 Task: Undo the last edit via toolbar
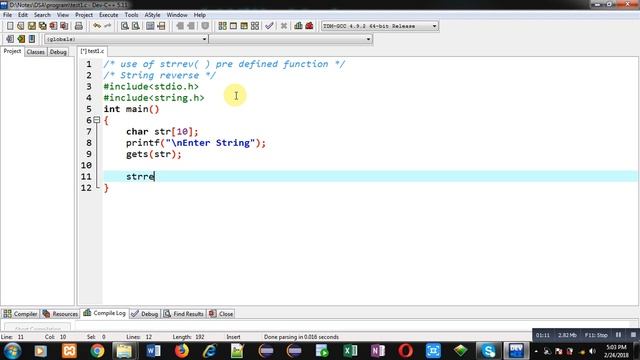click(97, 26)
